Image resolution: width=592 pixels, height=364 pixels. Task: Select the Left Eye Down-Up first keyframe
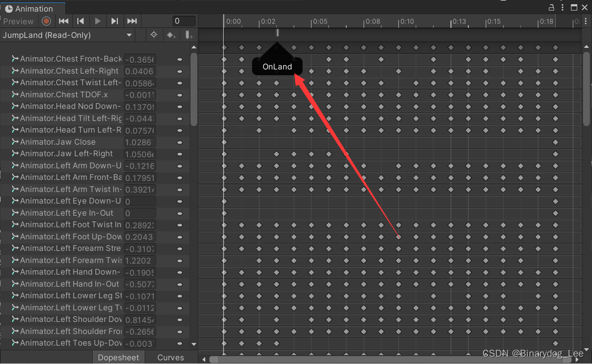click(224, 201)
